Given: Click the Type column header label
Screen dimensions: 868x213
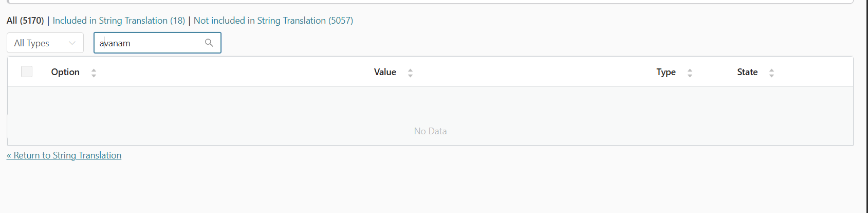Looking at the screenshot, I should [x=666, y=72].
